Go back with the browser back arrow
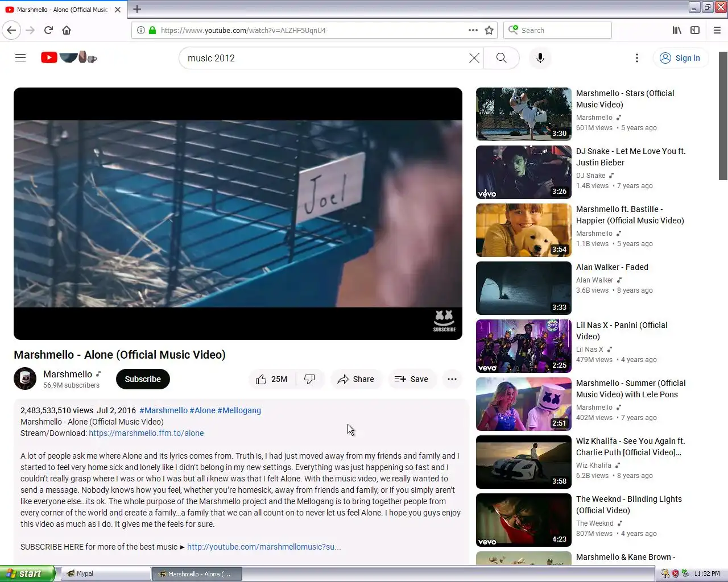The width and height of the screenshot is (728, 582). tap(11, 30)
